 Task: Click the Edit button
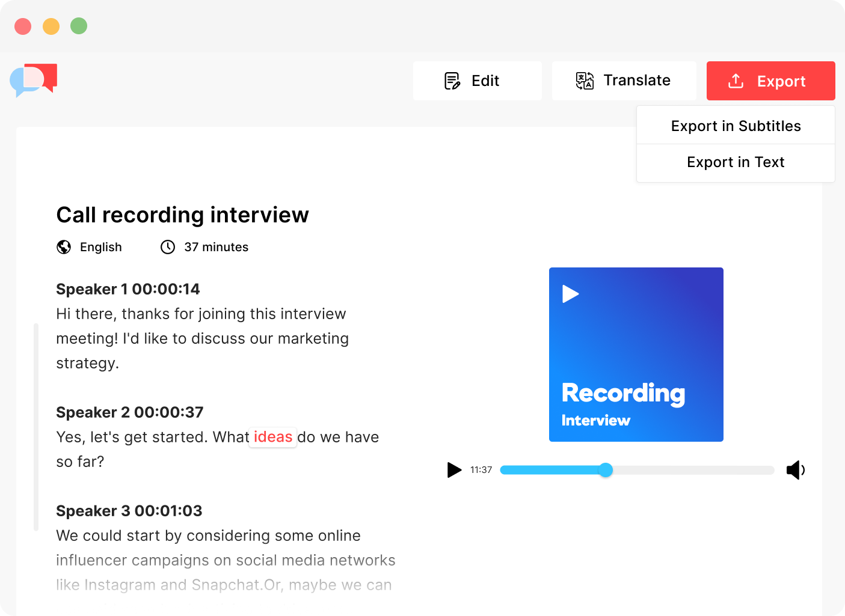[477, 81]
